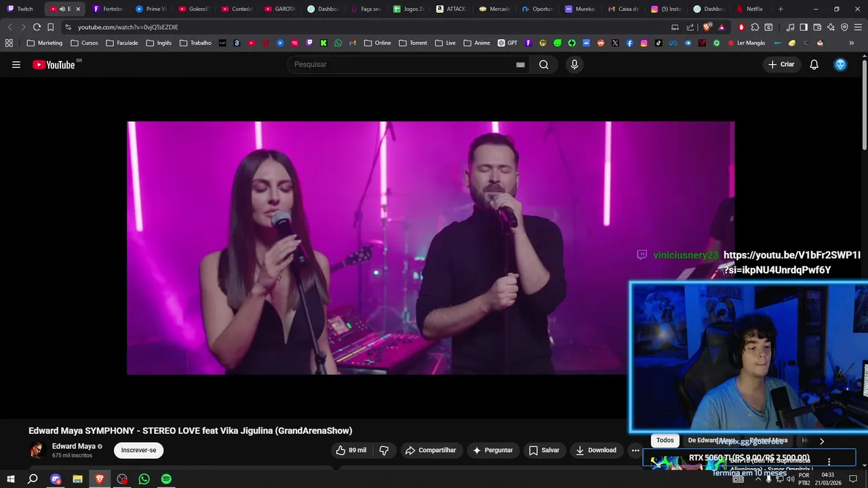Open the on-screen keyboard icon in search box
868x488 pixels.
tap(520, 64)
